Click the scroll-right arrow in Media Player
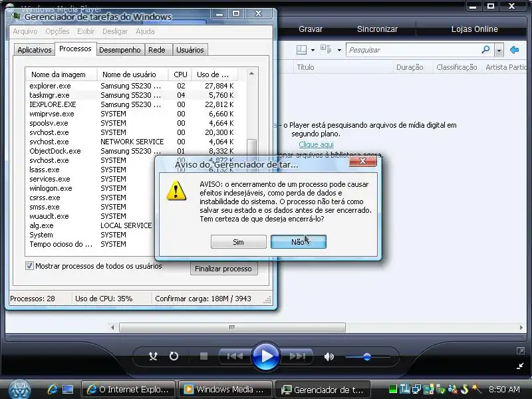 (521, 327)
